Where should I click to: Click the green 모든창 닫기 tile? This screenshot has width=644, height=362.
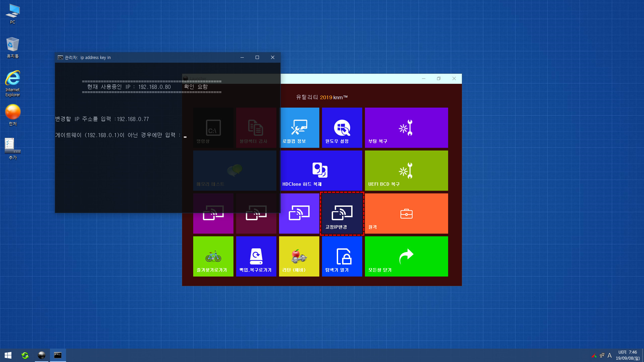pos(407,256)
